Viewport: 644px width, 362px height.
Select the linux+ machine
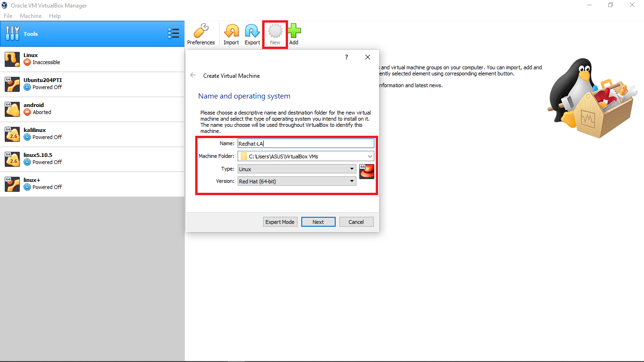[x=92, y=184]
